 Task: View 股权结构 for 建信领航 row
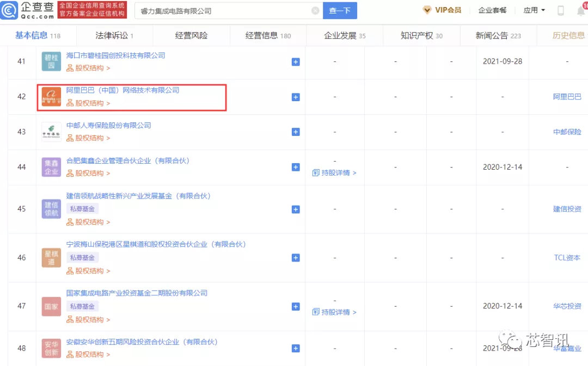88,222
